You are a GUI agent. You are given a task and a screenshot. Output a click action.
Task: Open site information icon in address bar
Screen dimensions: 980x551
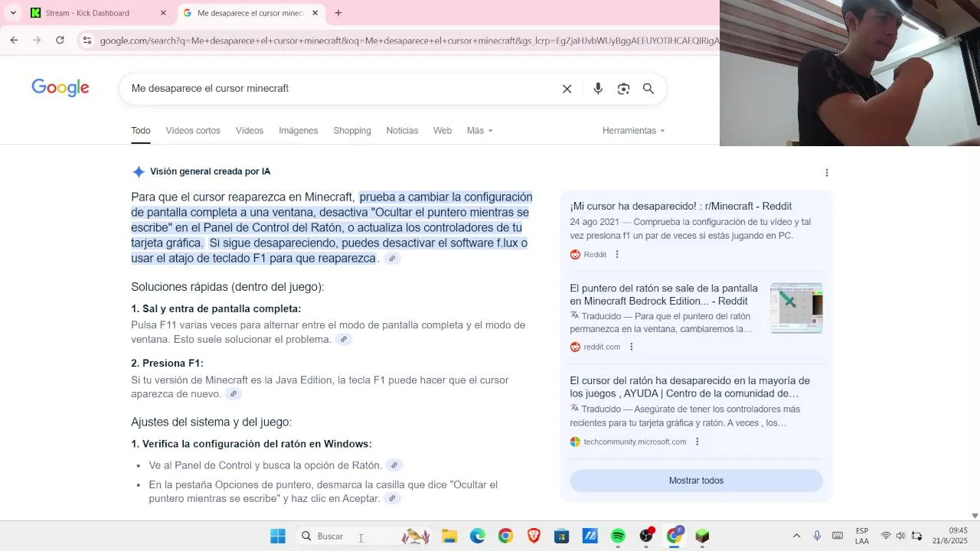(x=87, y=41)
